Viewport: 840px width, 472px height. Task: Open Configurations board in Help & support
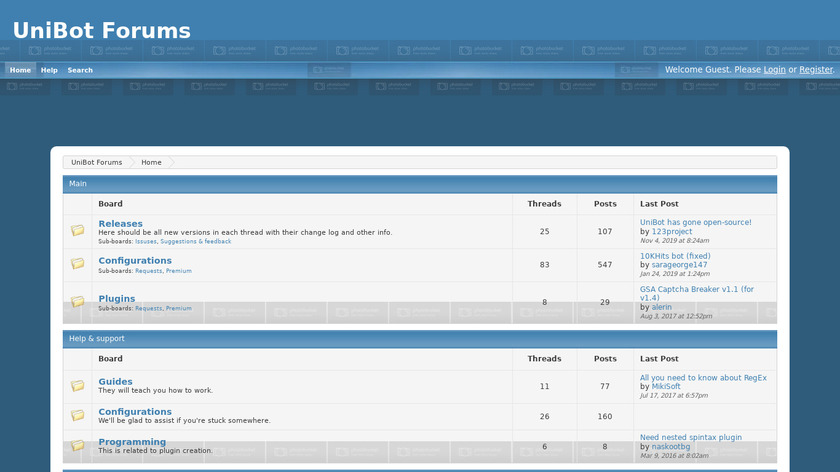tap(135, 411)
